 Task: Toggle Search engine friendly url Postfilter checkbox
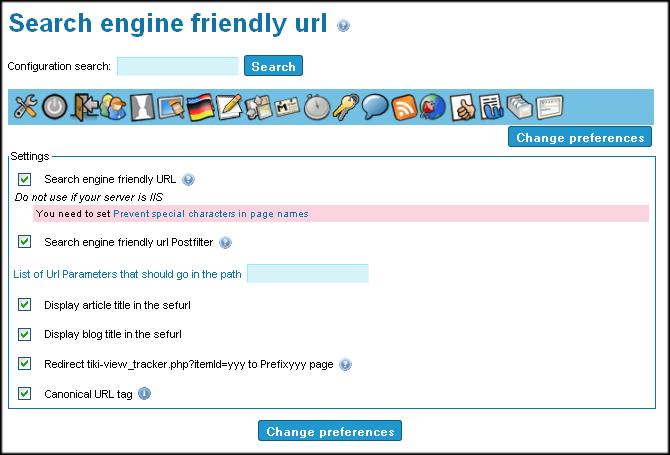24,242
